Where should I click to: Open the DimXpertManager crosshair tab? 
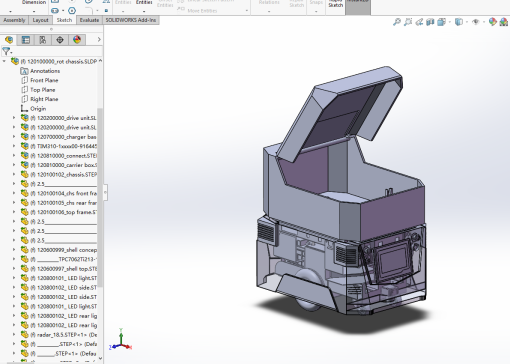60,40
